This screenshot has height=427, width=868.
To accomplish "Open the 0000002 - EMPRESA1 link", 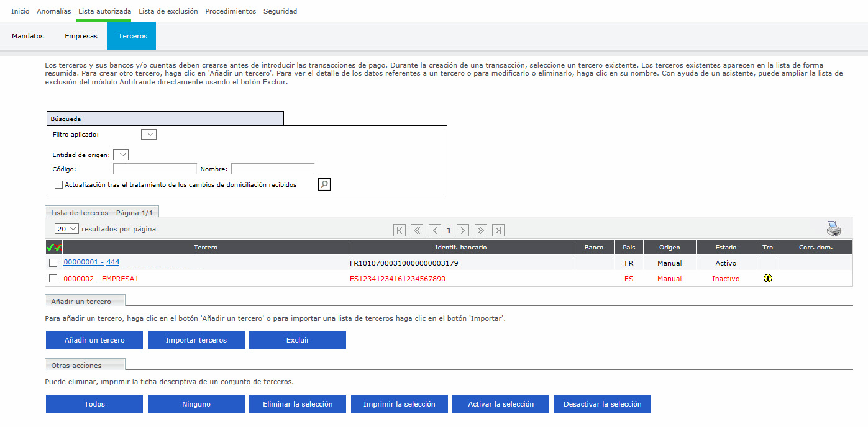I will click(x=101, y=279).
